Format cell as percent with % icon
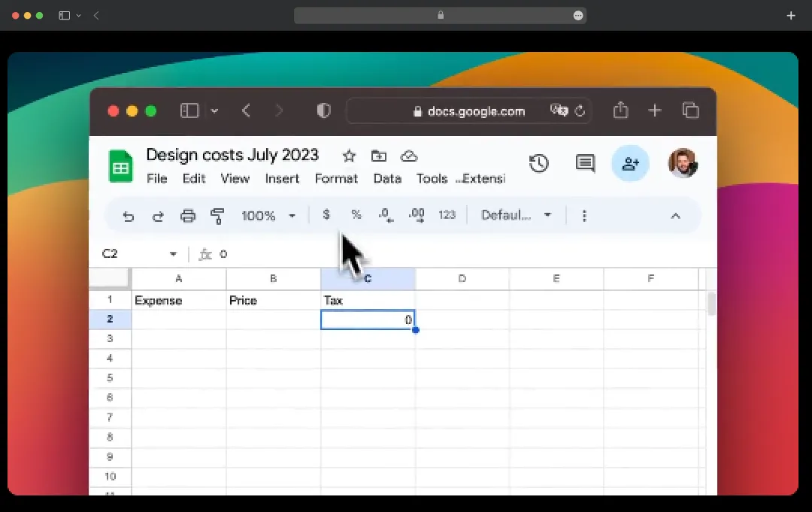Viewport: 812px width, 512px height. tap(356, 214)
